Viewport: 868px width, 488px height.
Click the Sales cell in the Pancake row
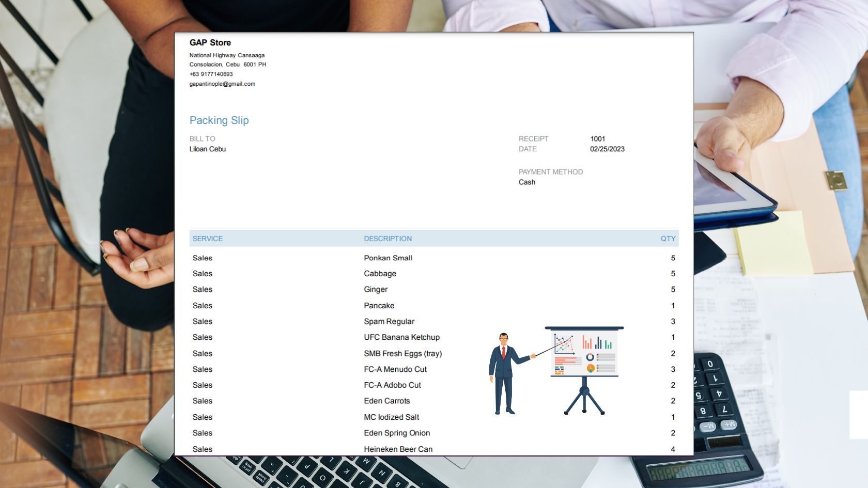[202, 306]
